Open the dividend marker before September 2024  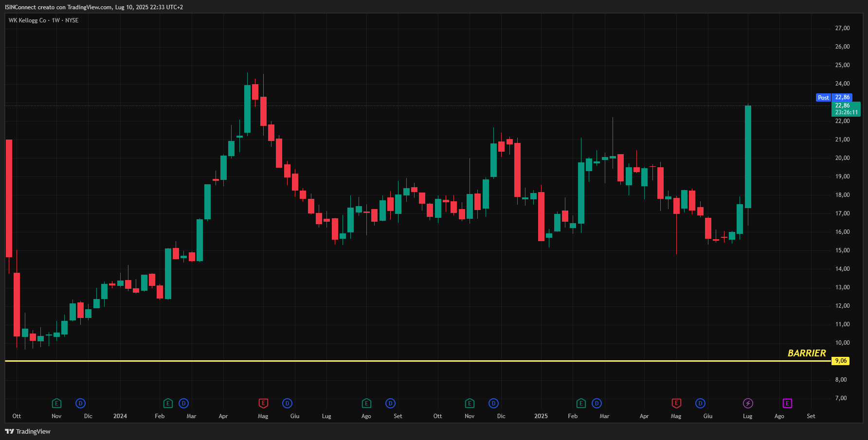(390, 403)
